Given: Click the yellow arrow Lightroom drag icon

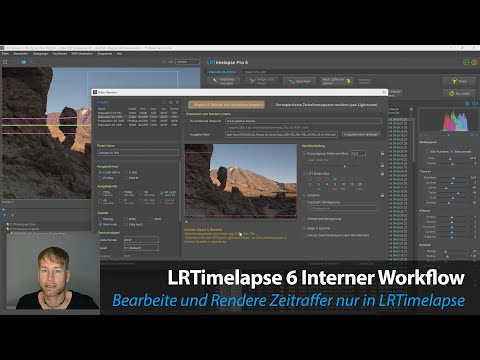Looking at the screenshot, I should (348, 81).
